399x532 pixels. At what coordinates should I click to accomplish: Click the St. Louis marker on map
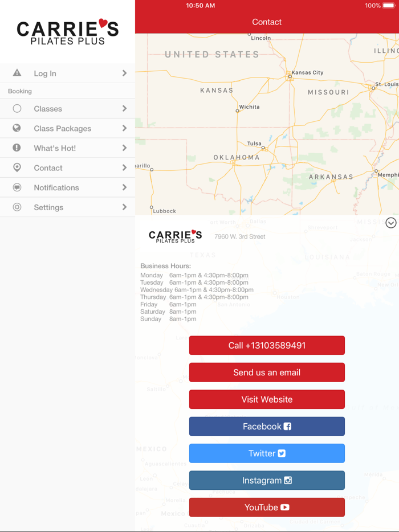point(373,88)
